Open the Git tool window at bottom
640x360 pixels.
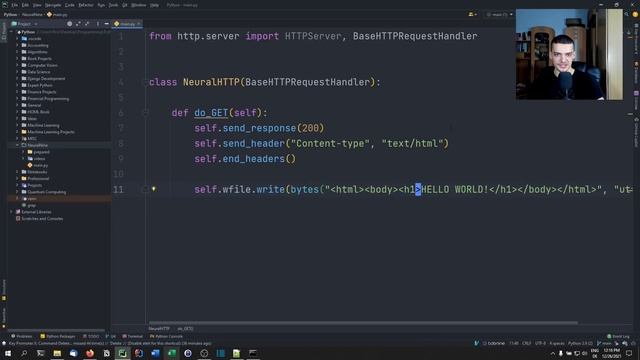tap(111, 336)
